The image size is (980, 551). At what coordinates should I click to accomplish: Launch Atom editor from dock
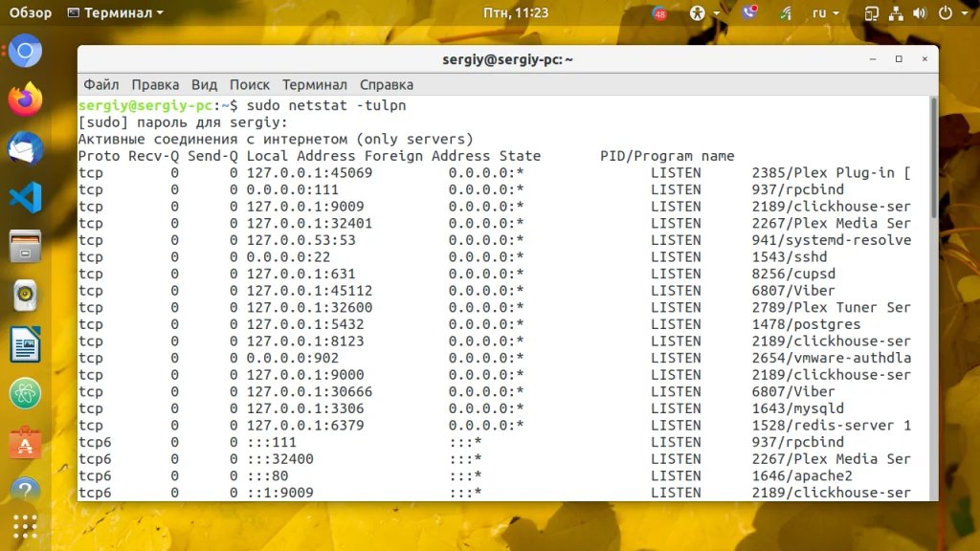pyautogui.click(x=25, y=393)
